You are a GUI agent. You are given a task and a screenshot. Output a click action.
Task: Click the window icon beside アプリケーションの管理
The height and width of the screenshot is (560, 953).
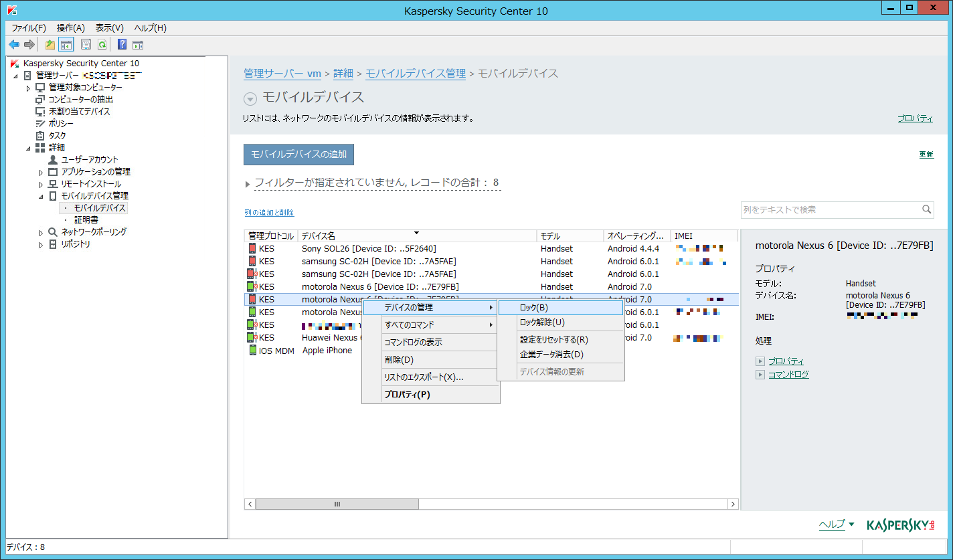pyautogui.click(x=53, y=172)
